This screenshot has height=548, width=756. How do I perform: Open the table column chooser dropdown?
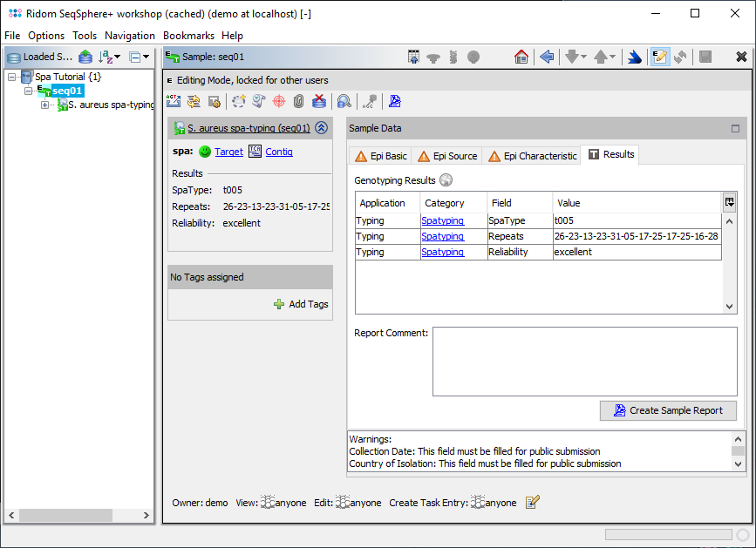(729, 202)
